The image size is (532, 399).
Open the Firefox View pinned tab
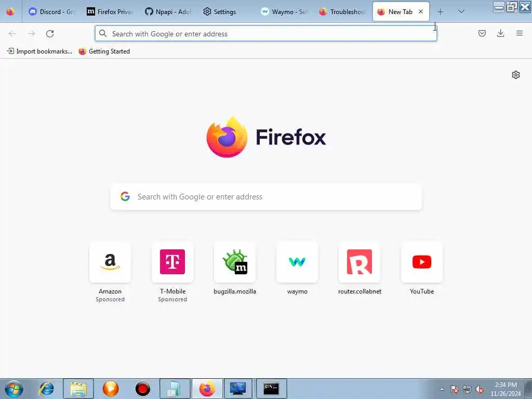(10, 11)
